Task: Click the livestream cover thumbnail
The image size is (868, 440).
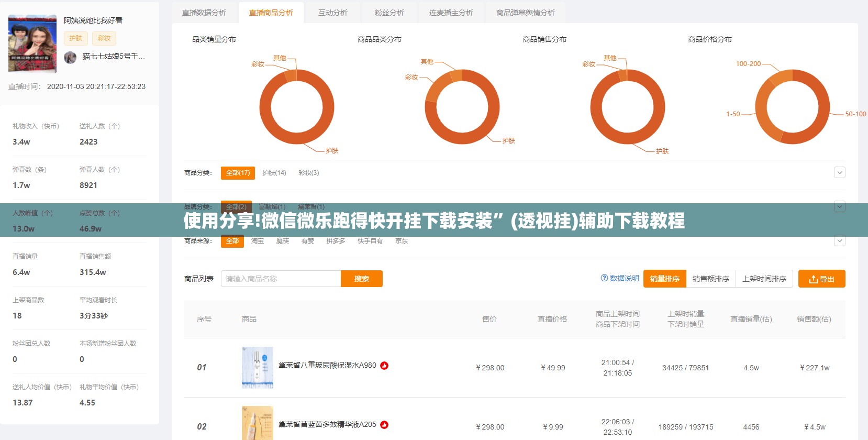Action: (x=32, y=43)
